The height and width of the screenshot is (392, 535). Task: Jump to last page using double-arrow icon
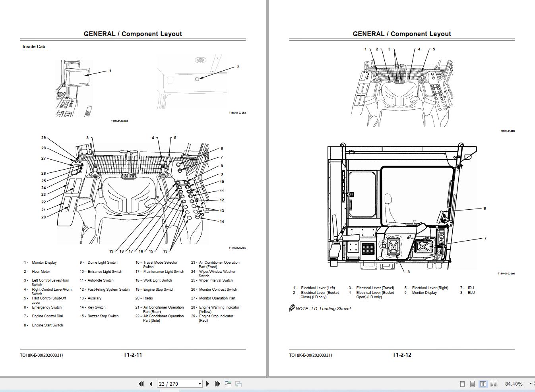(217, 384)
